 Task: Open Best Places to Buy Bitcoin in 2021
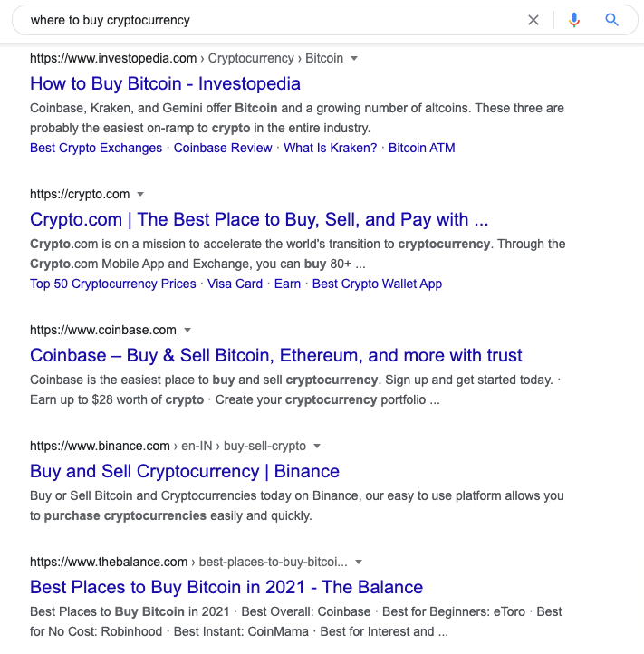tap(226, 588)
